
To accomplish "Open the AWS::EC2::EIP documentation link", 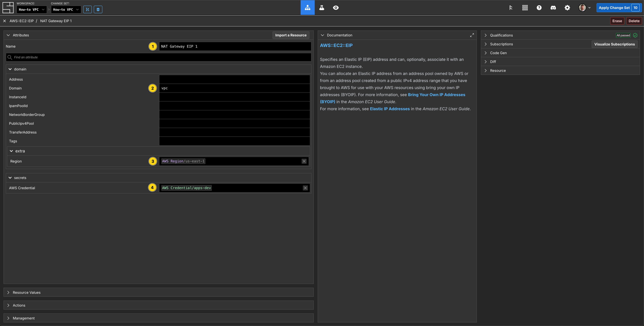I will (336, 45).
